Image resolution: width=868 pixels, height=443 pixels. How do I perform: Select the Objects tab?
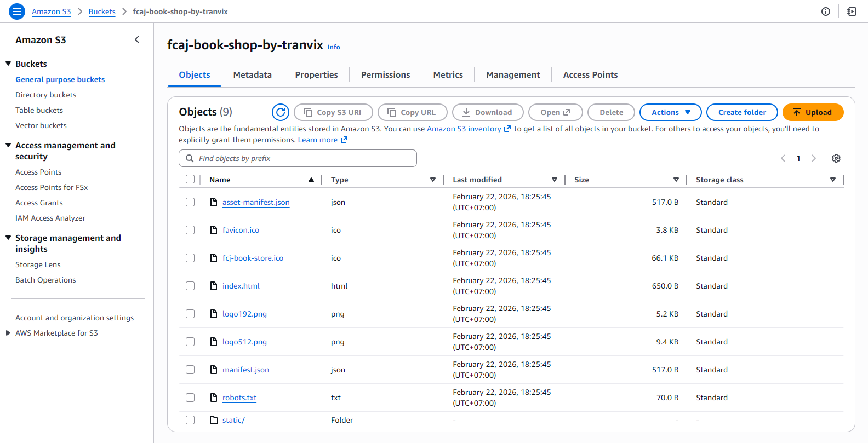(x=195, y=75)
